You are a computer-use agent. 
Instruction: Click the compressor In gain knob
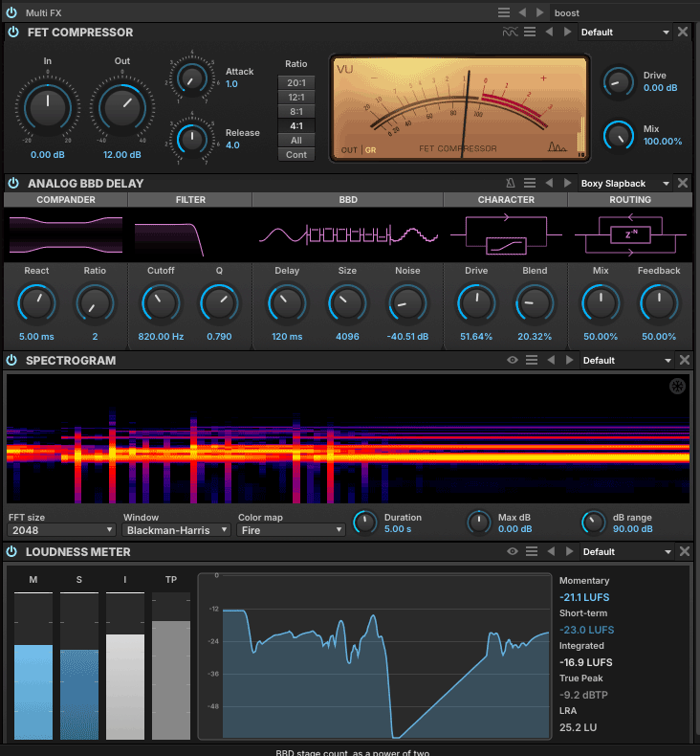(48, 107)
